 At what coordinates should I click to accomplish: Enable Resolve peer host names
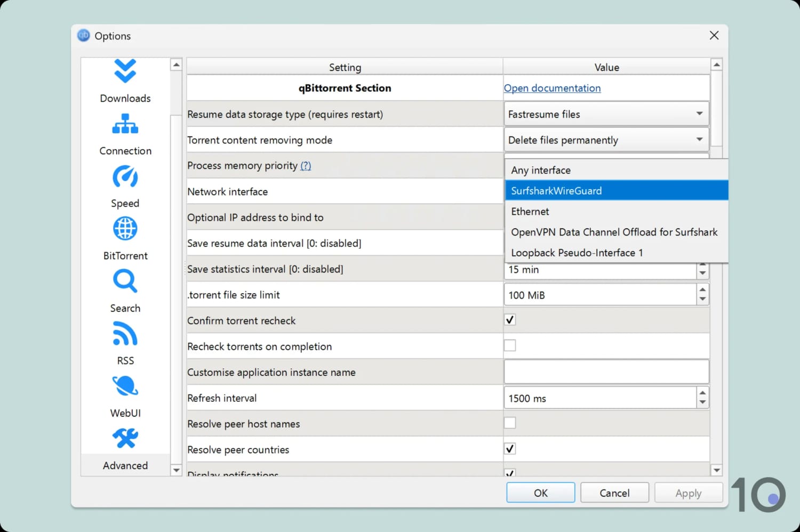point(510,423)
